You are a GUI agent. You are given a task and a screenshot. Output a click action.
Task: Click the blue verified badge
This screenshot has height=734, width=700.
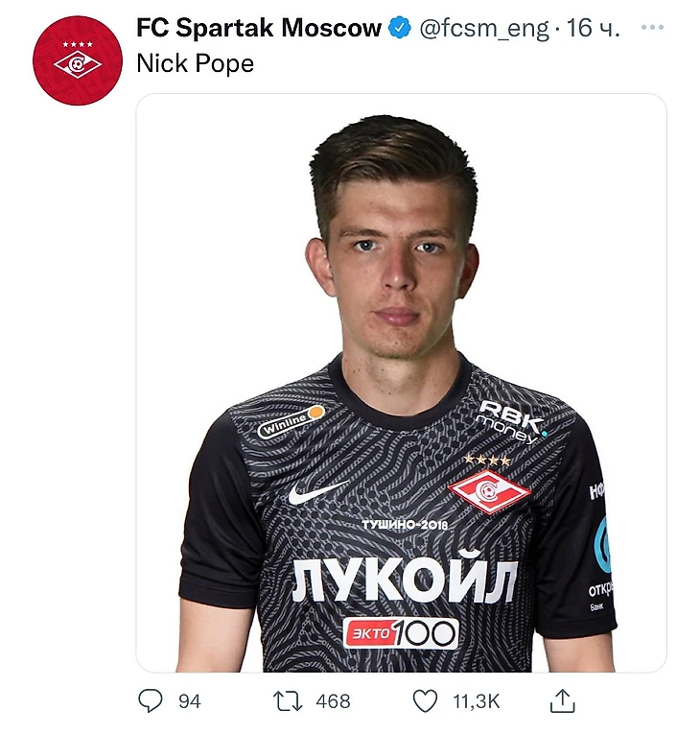(399, 28)
